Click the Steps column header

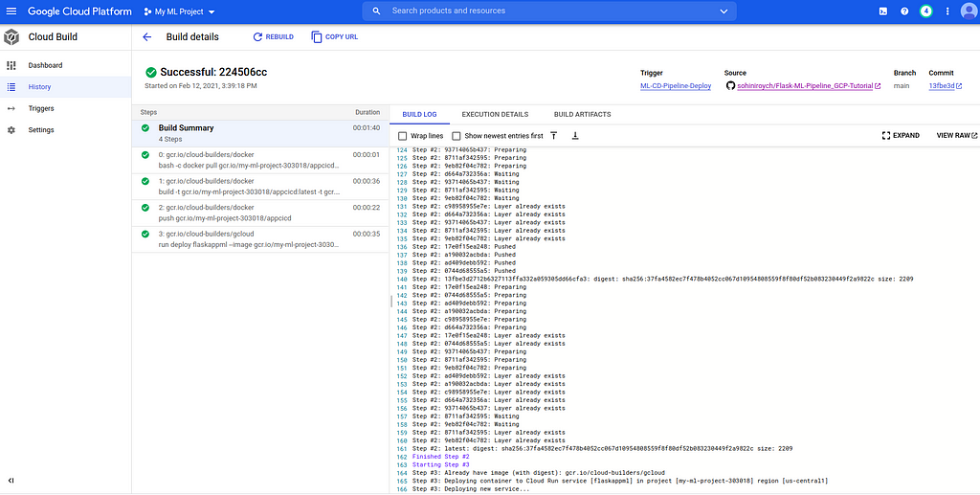148,113
